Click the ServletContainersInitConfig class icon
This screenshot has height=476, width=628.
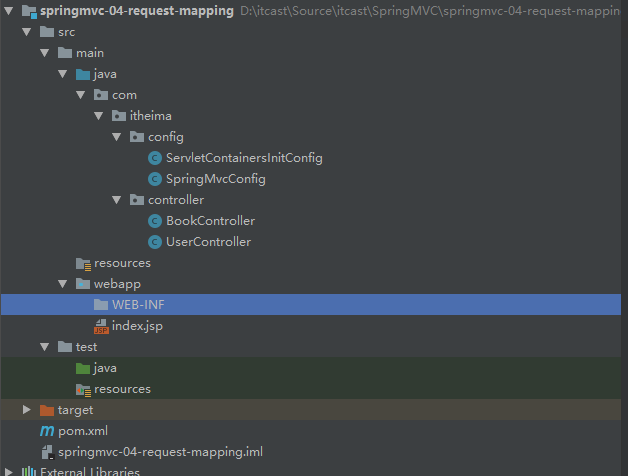[x=154, y=158]
